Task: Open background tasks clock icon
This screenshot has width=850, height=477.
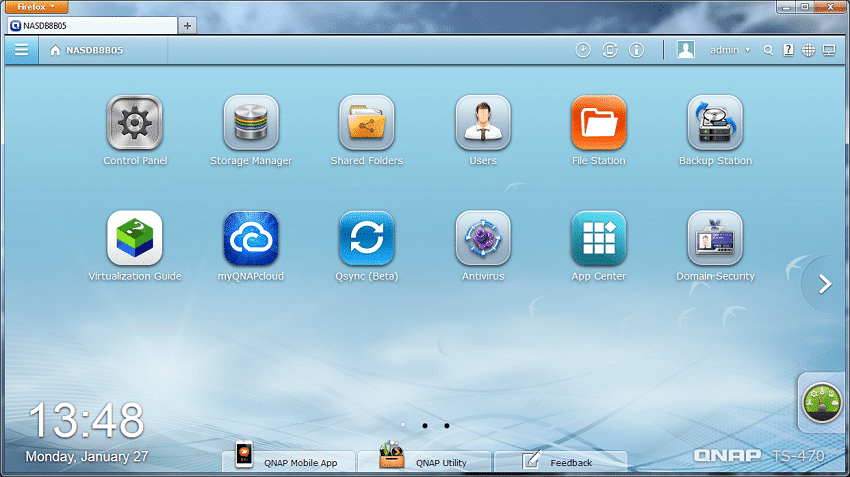Action: point(583,50)
